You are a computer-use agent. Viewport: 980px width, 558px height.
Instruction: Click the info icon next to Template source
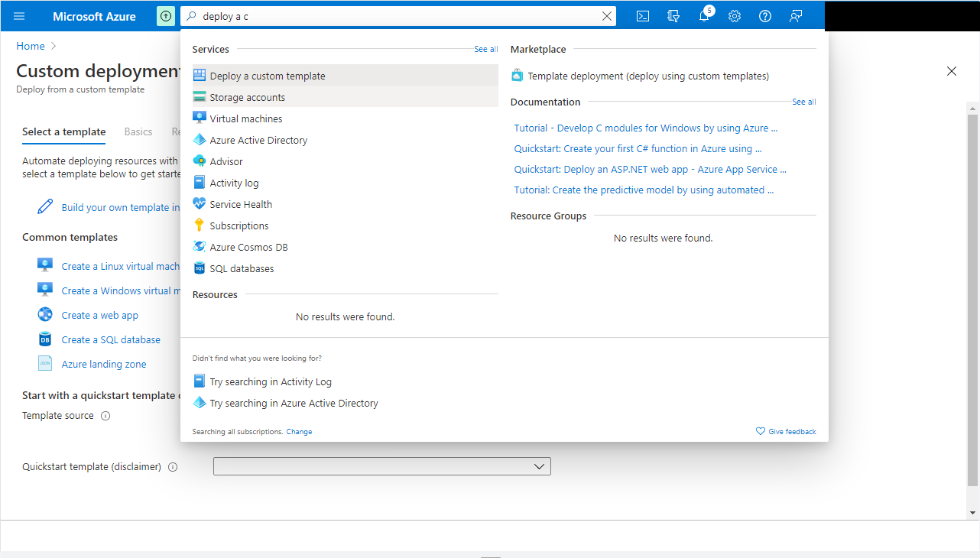(x=105, y=416)
